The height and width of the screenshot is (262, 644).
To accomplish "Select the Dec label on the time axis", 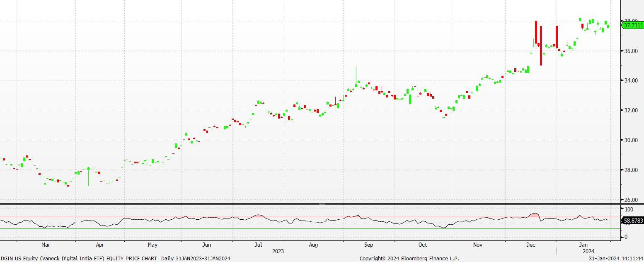I will (x=531, y=245).
